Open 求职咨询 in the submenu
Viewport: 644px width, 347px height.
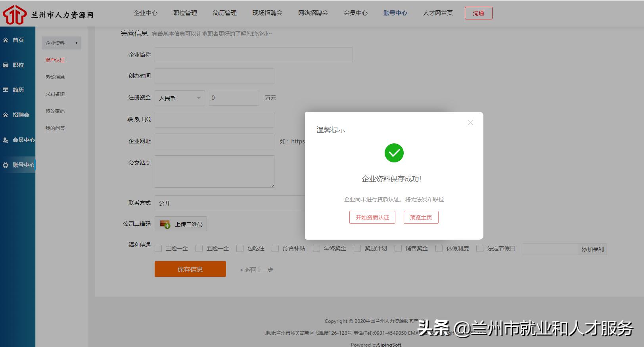tap(55, 94)
